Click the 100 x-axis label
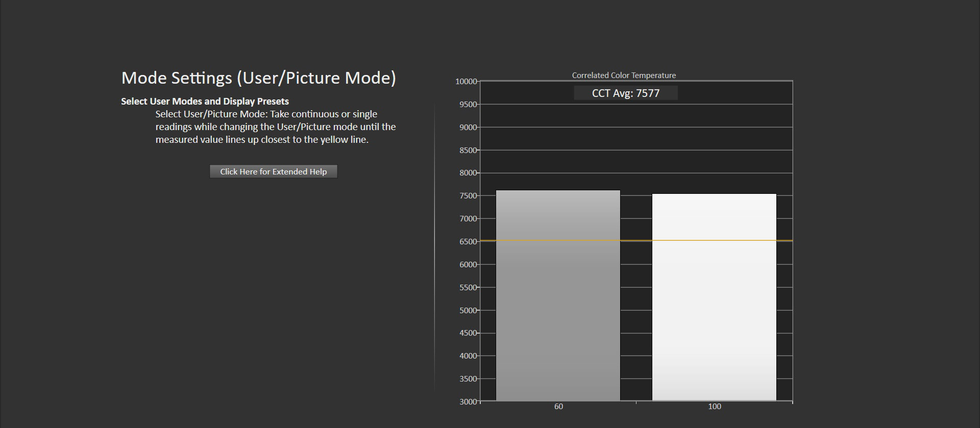Screen dimensions: 980x428 pos(715,407)
